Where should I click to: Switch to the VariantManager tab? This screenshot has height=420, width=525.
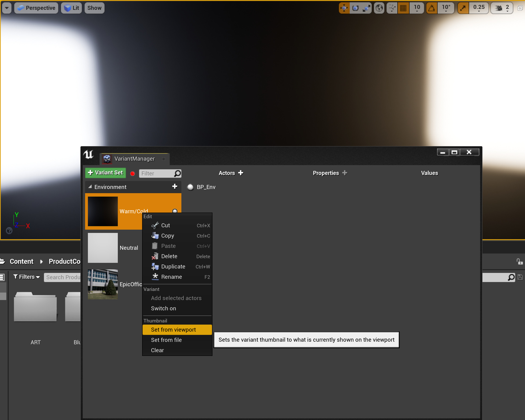(135, 159)
